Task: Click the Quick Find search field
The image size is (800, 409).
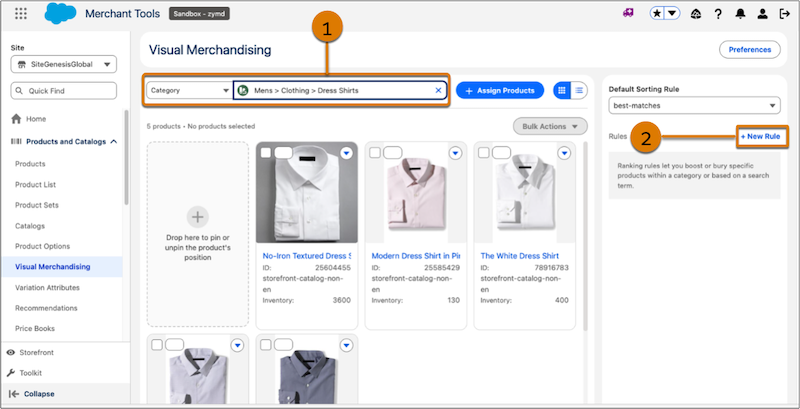Action: click(64, 91)
